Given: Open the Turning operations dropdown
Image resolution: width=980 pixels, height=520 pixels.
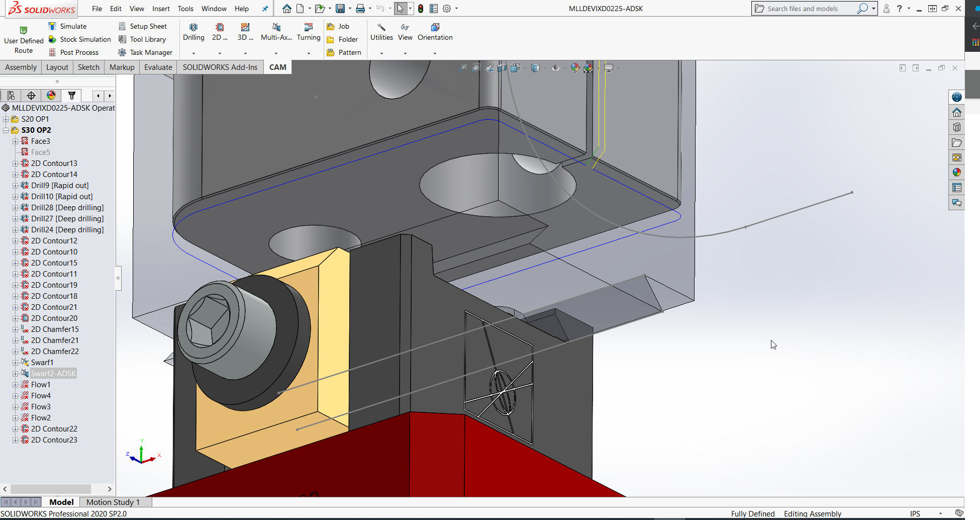Looking at the screenshot, I should 309,53.
